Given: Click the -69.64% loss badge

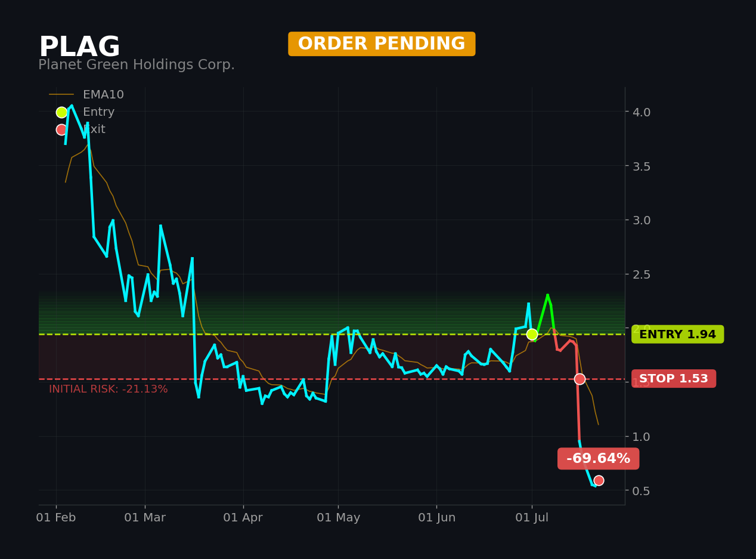Looking at the screenshot, I should coord(598,459).
